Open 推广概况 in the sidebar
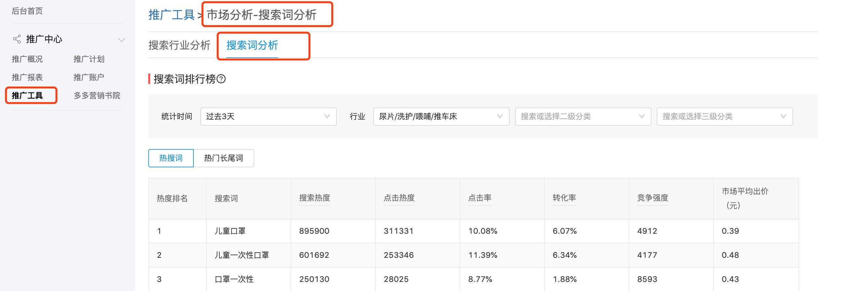The height and width of the screenshot is (291, 868). 27,59
